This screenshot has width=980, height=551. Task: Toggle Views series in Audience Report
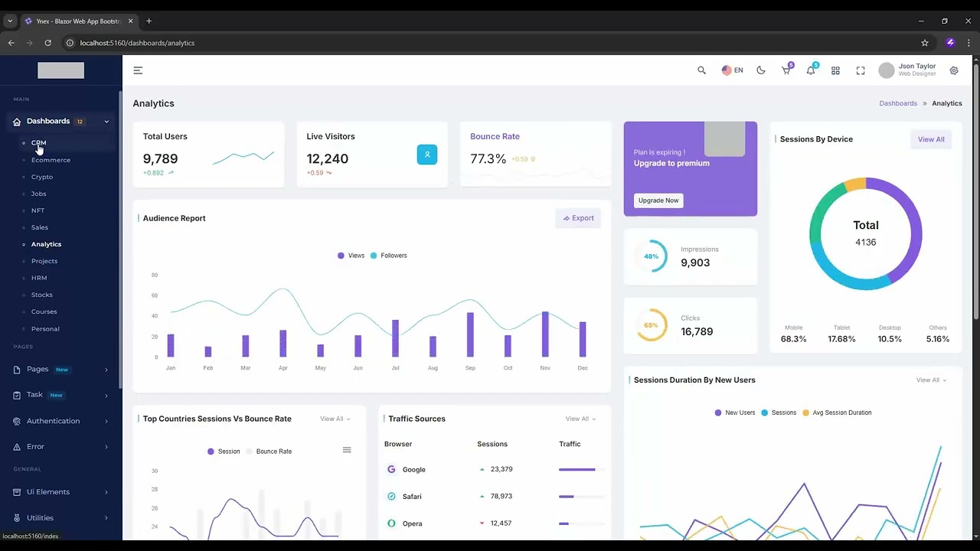tap(351, 256)
